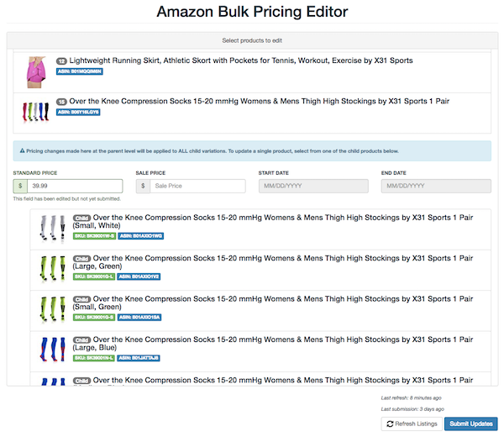This screenshot has height=437, width=504.
Task: Click the 'Select products to edit' header
Action: pyautogui.click(x=252, y=40)
